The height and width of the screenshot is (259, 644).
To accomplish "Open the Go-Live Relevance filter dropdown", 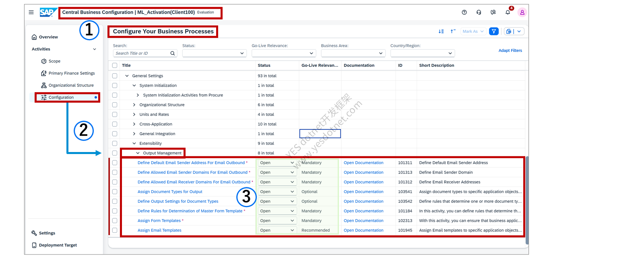I will (x=283, y=53).
